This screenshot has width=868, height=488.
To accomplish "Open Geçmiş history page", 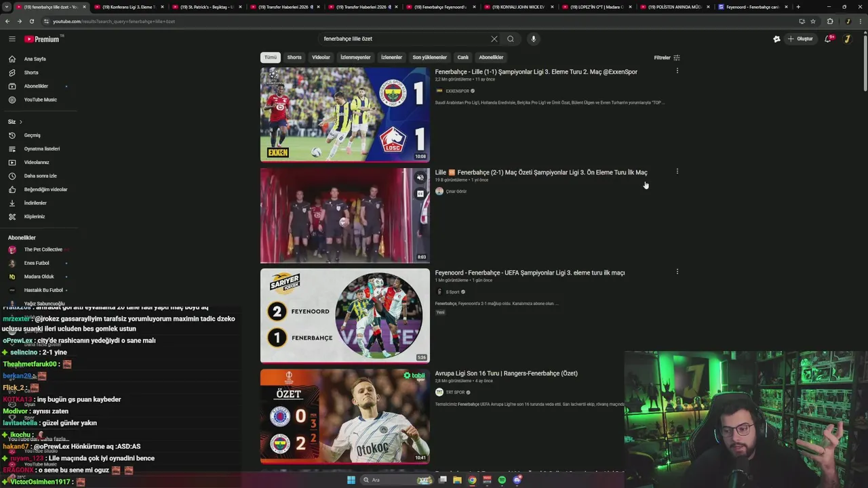I will [32, 135].
